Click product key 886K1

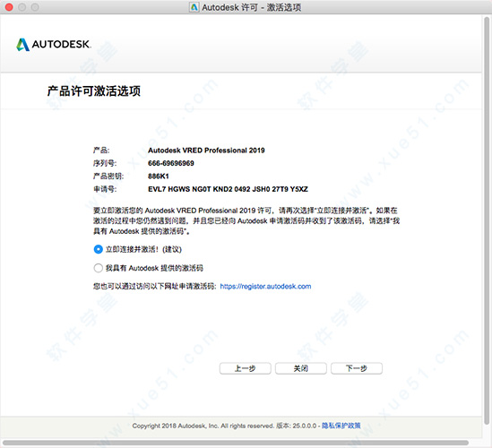pyautogui.click(x=159, y=177)
